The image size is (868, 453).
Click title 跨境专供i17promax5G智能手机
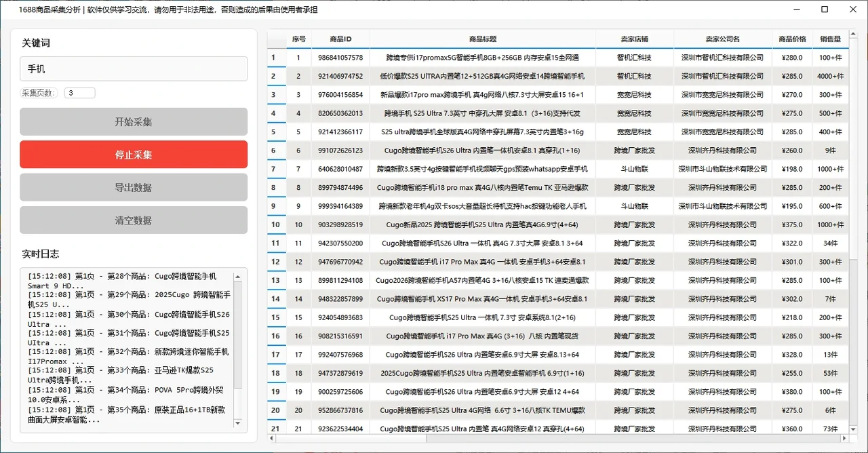coord(483,58)
